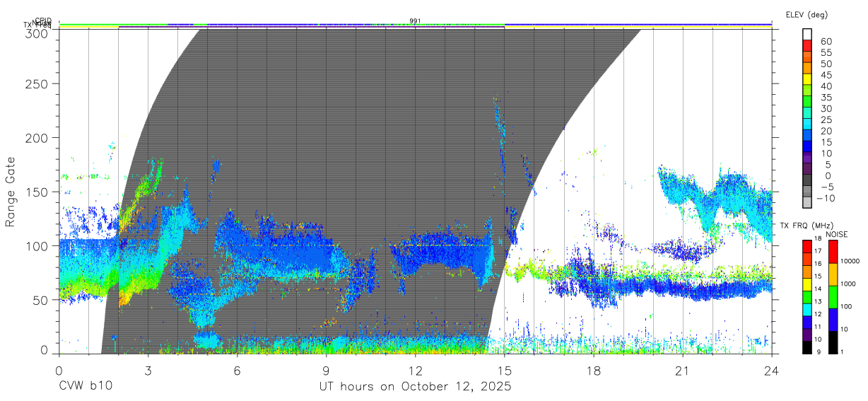Select the blue 10–100 NOISE swatch
Viewport: 868px width, 401px height.
tap(833, 318)
